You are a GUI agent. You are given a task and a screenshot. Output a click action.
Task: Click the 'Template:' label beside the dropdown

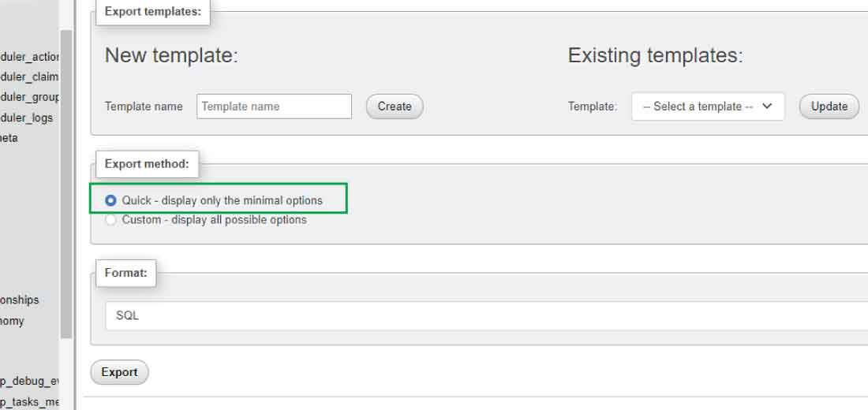592,106
